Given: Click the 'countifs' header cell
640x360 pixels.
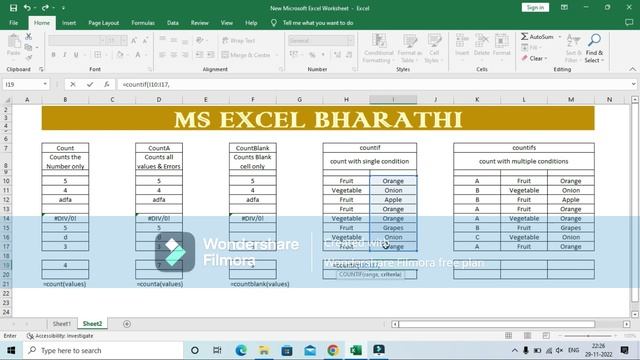Looking at the screenshot, I should click(x=524, y=147).
